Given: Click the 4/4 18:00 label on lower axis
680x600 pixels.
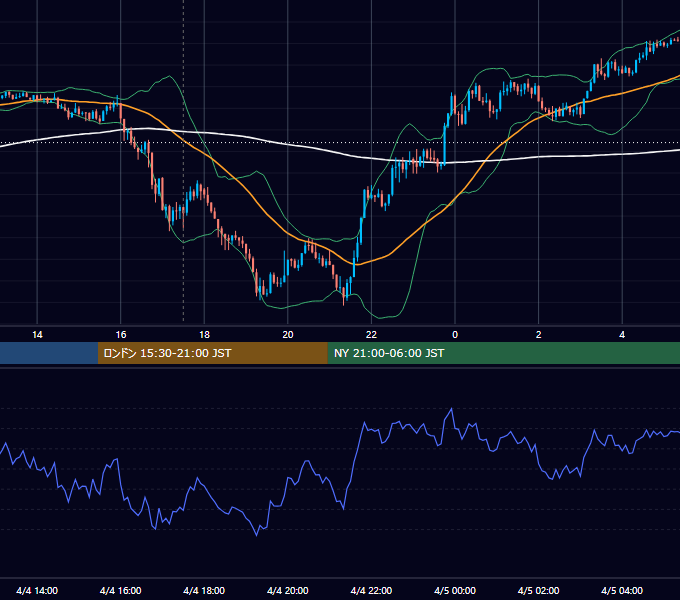Looking at the screenshot, I should click(x=204, y=590).
